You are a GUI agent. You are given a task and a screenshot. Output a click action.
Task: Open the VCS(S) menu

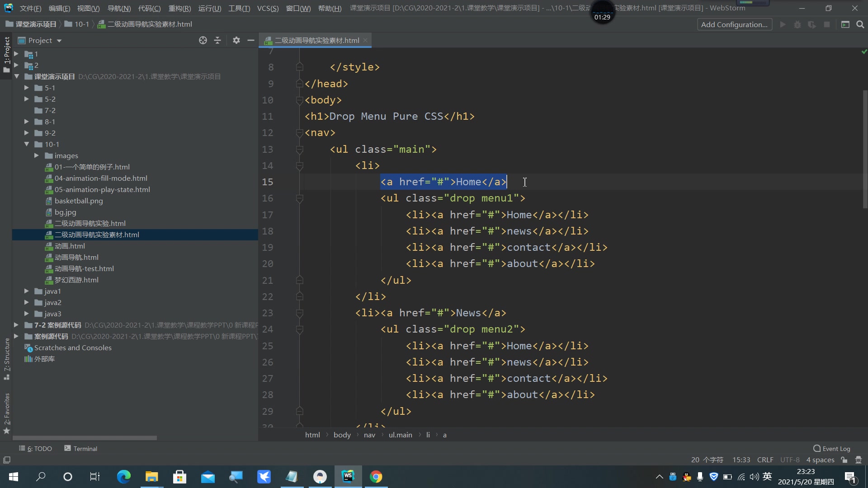(268, 8)
